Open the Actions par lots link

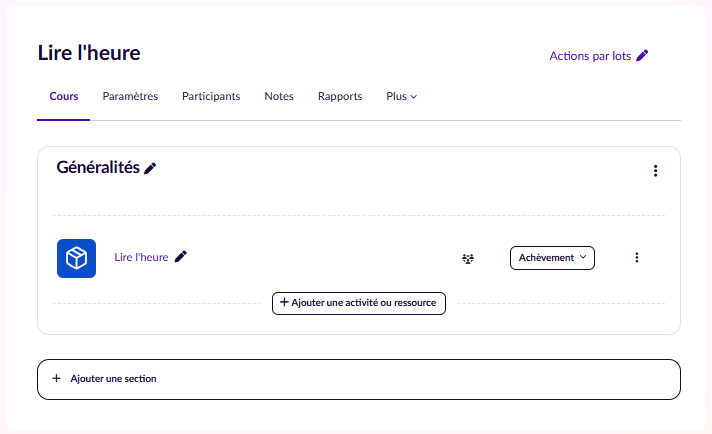(x=590, y=56)
